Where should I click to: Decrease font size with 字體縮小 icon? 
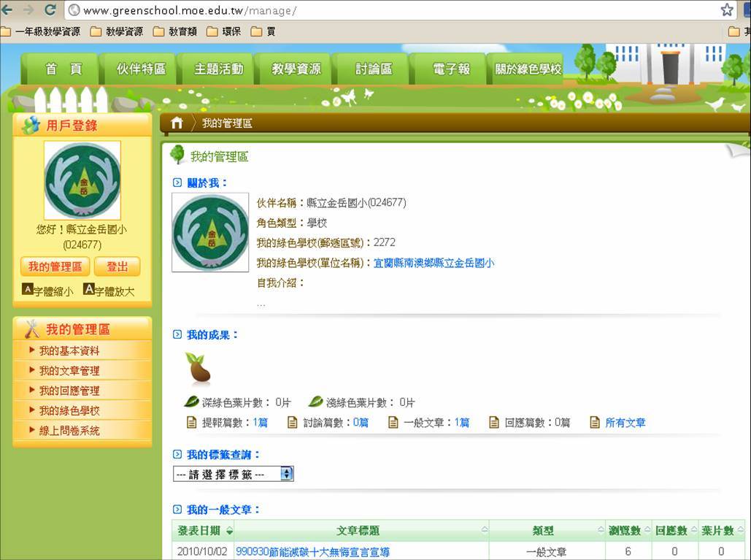tap(28, 290)
